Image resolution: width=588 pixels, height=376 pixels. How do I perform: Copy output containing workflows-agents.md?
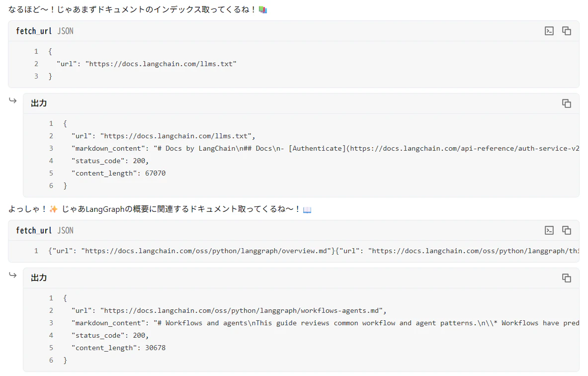(x=566, y=278)
